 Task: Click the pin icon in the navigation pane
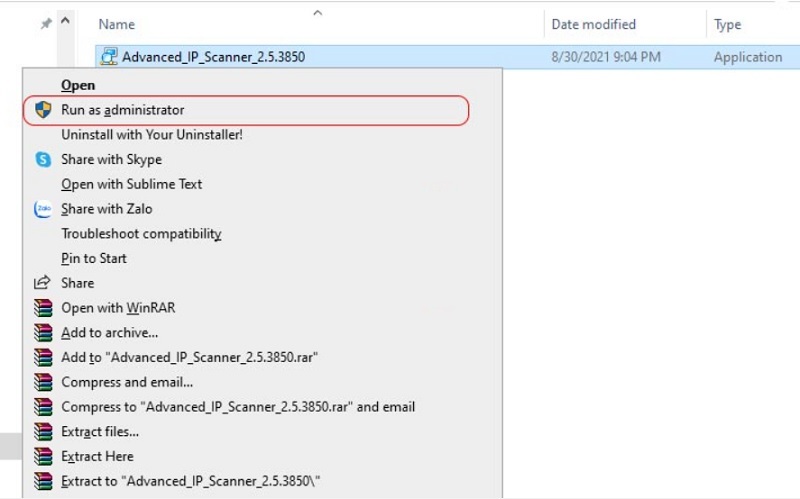(45, 23)
